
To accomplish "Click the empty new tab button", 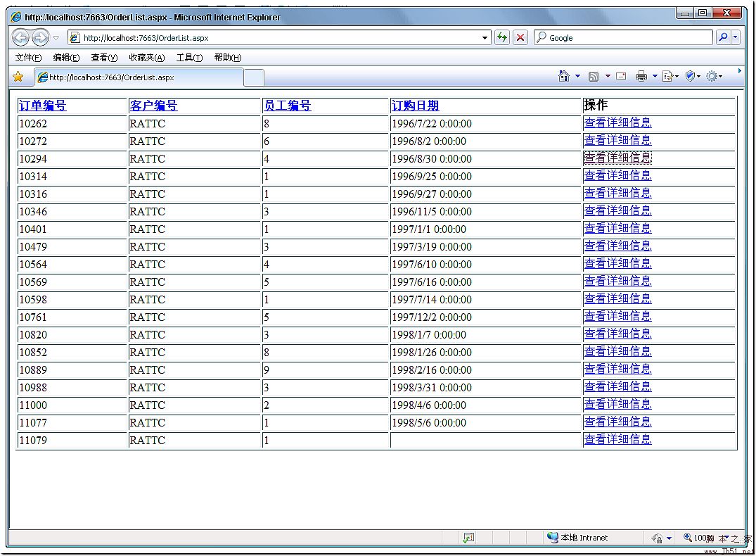I will click(254, 77).
